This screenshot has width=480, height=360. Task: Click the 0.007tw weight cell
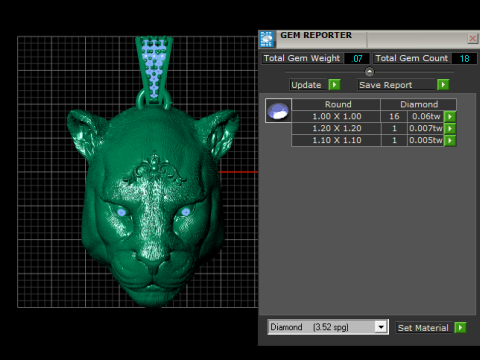pos(426,128)
